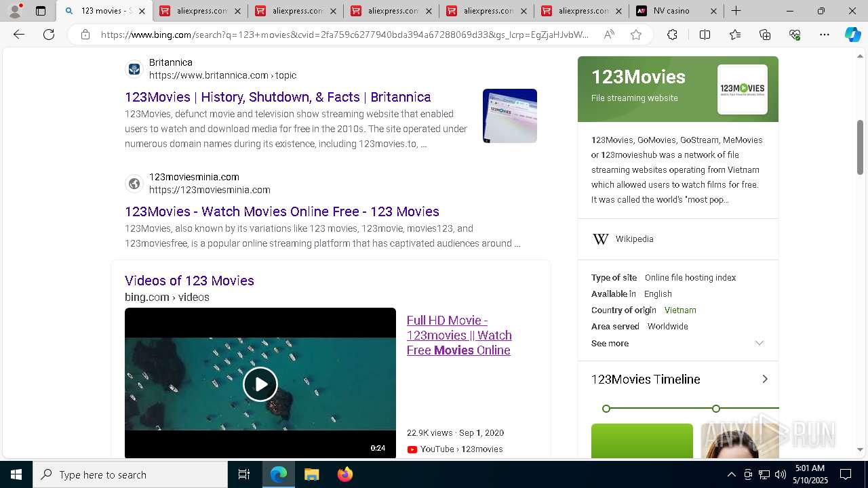Viewport: 868px width, 488px height.
Task: Switch to the first aliexpress.com tab
Action: 200,11
